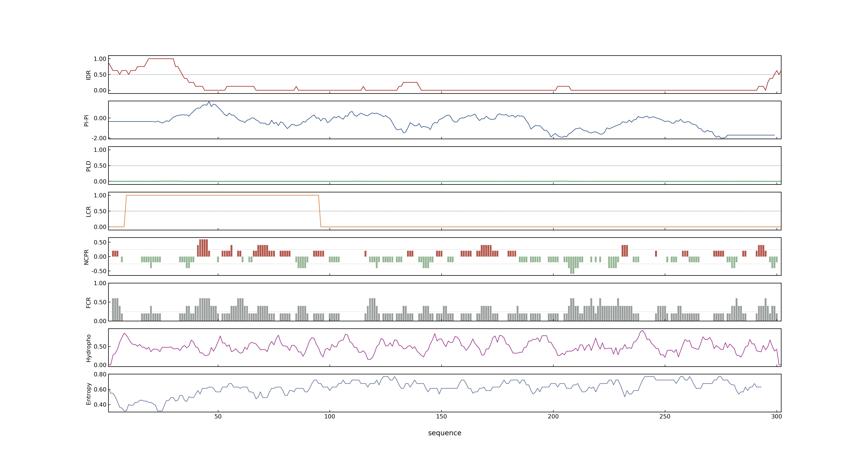
Task: Click the x-axis tick label 250
Action: [x=665, y=416]
